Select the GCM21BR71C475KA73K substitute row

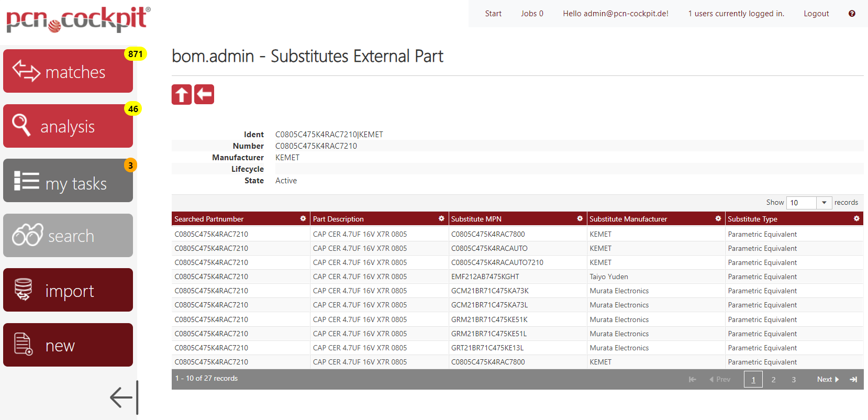coord(489,291)
